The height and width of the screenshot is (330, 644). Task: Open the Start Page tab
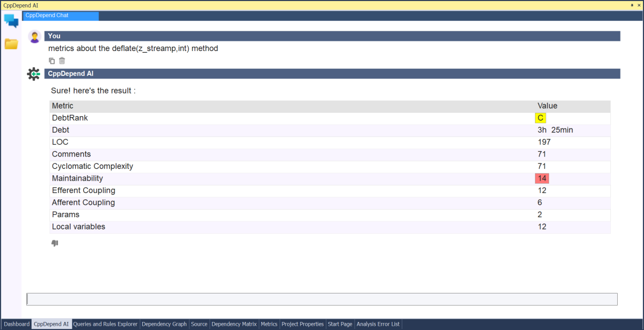coord(340,324)
